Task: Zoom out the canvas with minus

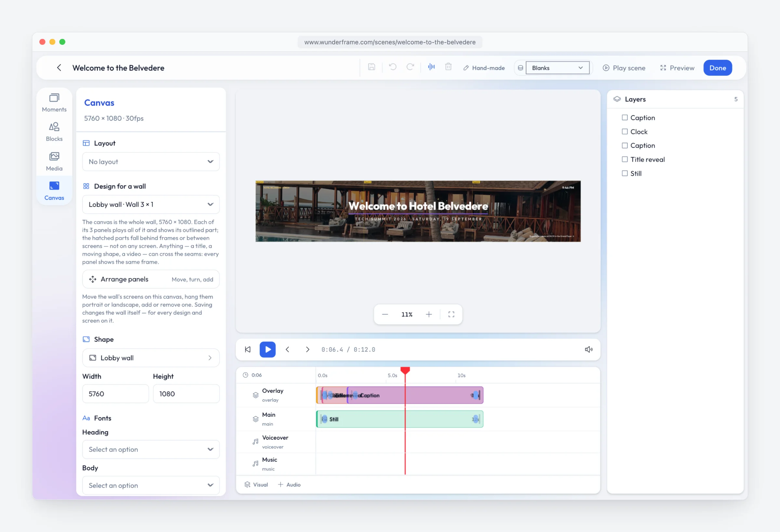Action: click(x=385, y=314)
